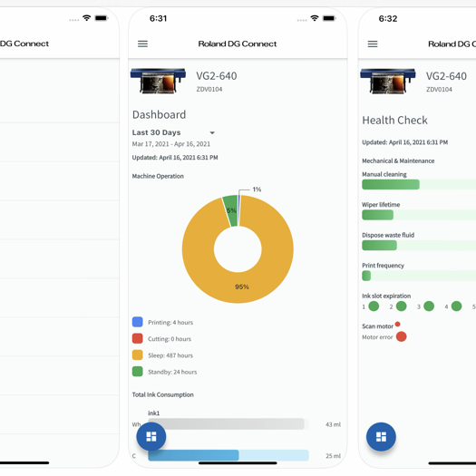Tap the Machine Operation label

coord(158,176)
